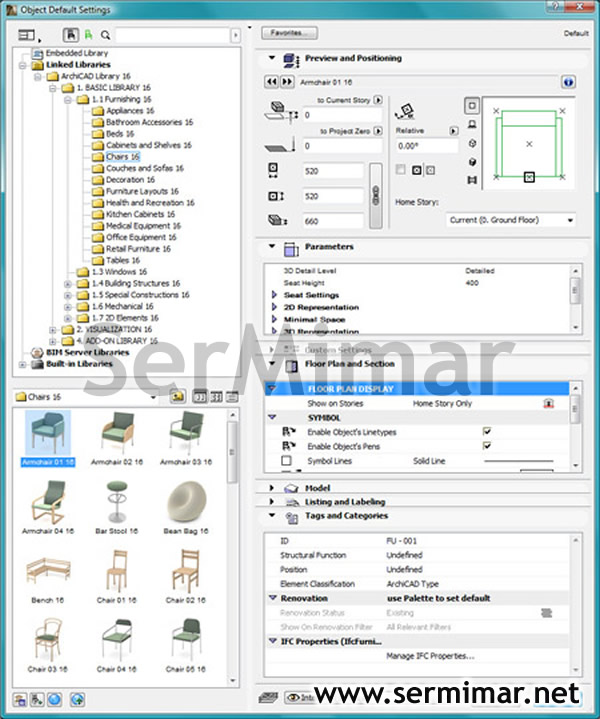
Task: Click to Current Story arrow button
Action: pos(378,100)
